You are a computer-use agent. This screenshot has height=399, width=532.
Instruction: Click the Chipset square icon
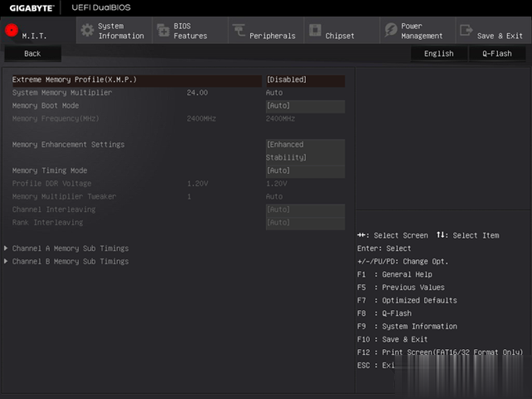[315, 30]
